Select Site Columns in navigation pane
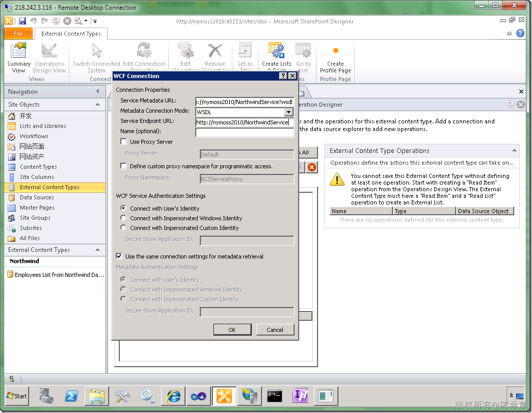532x413 pixels. click(x=37, y=177)
